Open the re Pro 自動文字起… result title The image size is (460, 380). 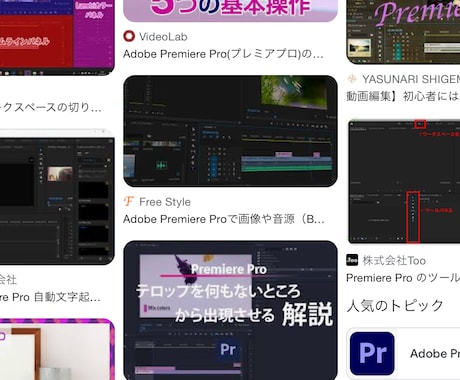coord(50,297)
